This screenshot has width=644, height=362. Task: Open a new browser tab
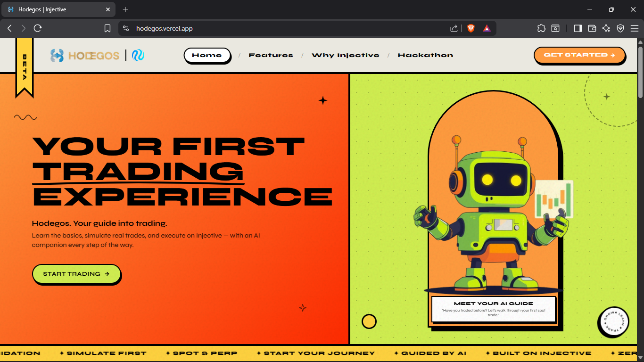[x=125, y=9]
